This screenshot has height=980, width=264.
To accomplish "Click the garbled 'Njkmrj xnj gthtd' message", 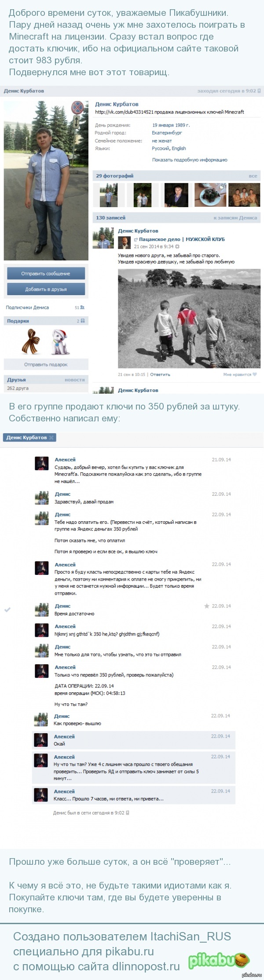I will click(x=107, y=634).
